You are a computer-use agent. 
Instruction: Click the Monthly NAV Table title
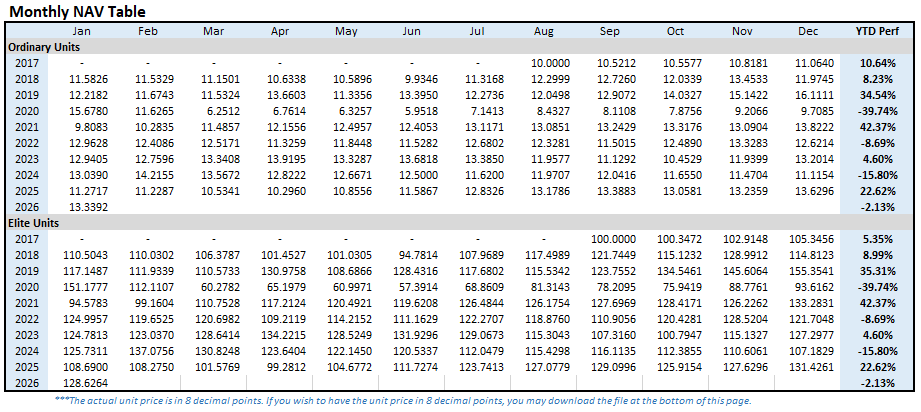[x=77, y=11]
